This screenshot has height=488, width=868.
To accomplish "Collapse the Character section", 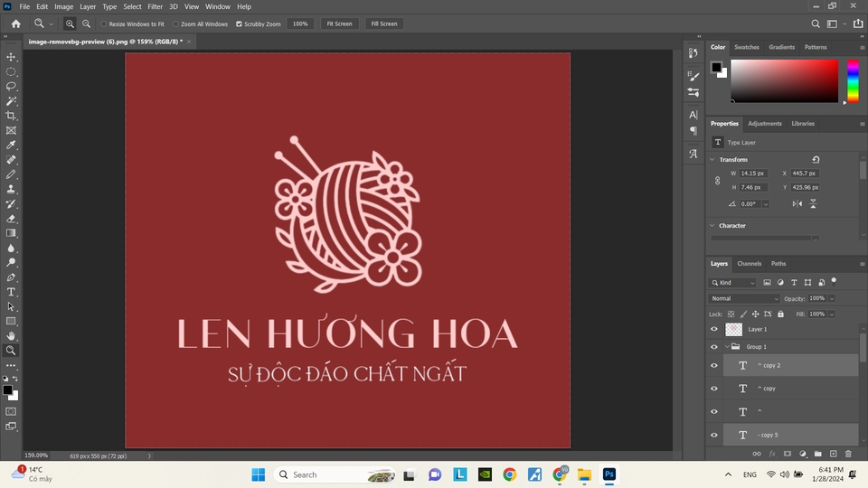I will 712,226.
